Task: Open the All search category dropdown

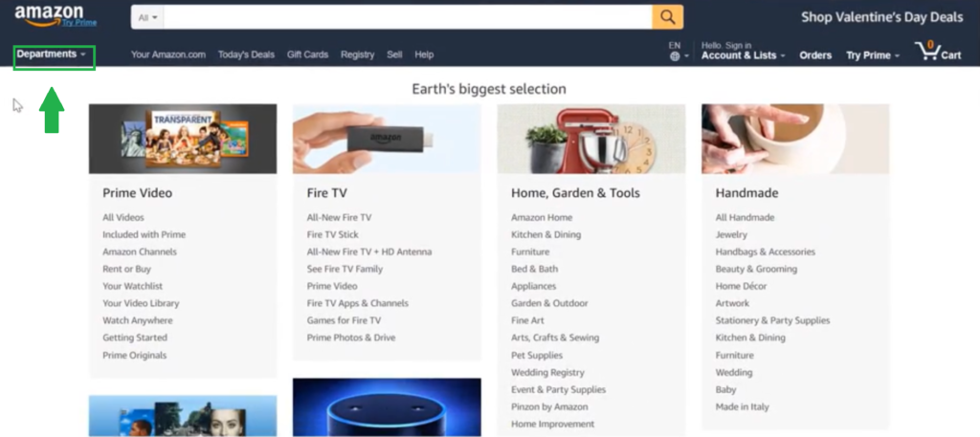Action: 147,17
